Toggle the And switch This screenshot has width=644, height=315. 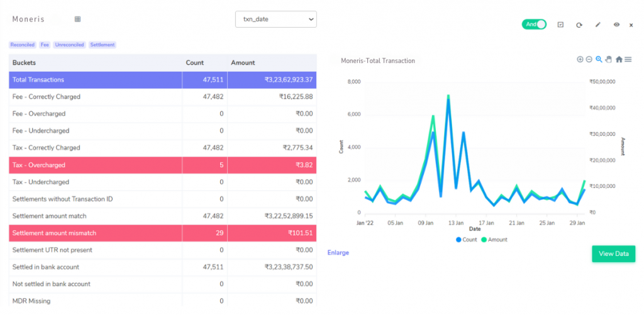click(533, 25)
